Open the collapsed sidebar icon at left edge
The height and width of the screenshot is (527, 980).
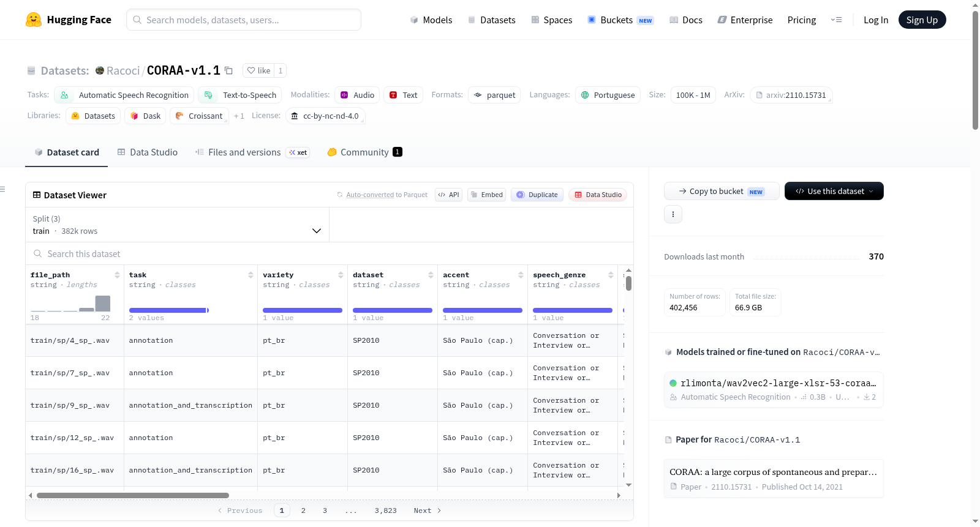click(3, 189)
